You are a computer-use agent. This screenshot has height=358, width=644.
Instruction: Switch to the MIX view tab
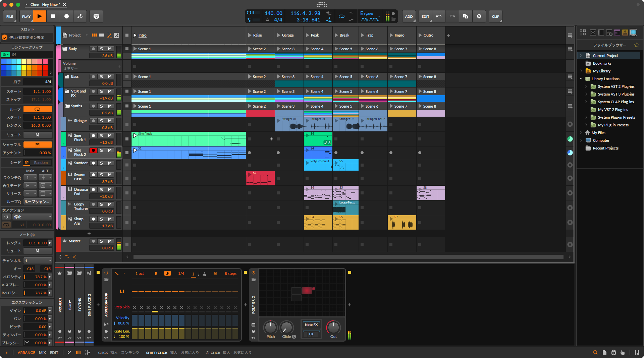[42, 352]
